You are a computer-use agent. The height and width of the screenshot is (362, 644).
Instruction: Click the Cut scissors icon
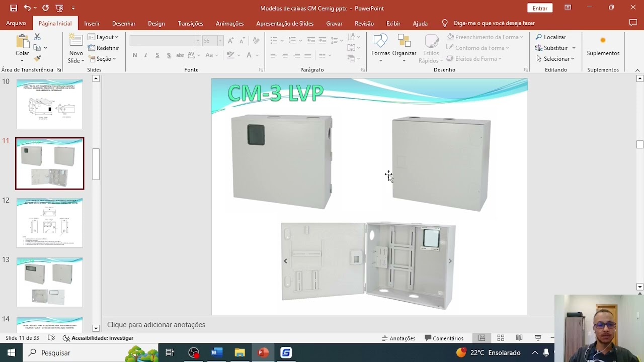[x=37, y=37]
